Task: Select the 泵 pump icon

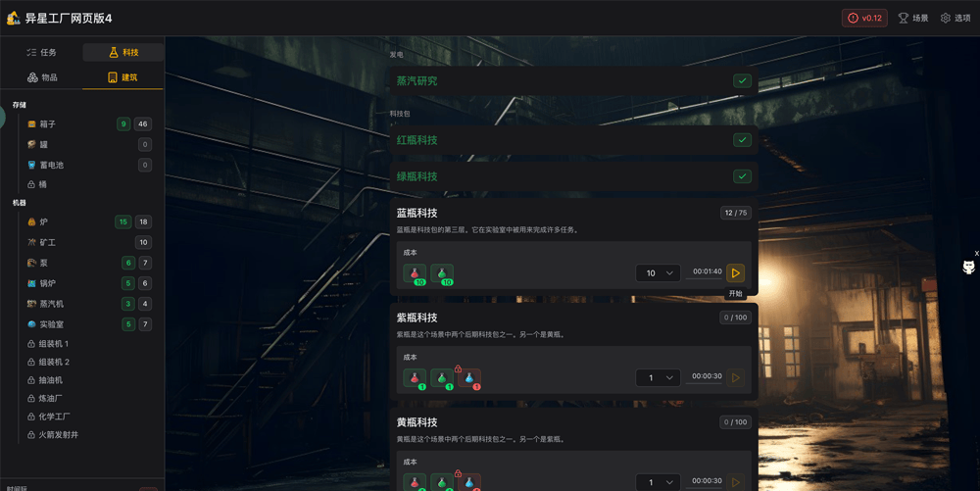Action: point(32,263)
